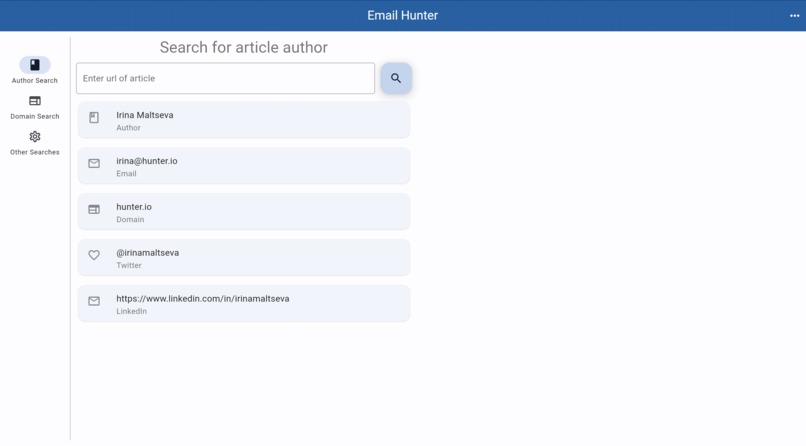
Task: Click the LinkedIn caption label
Action: click(x=131, y=311)
